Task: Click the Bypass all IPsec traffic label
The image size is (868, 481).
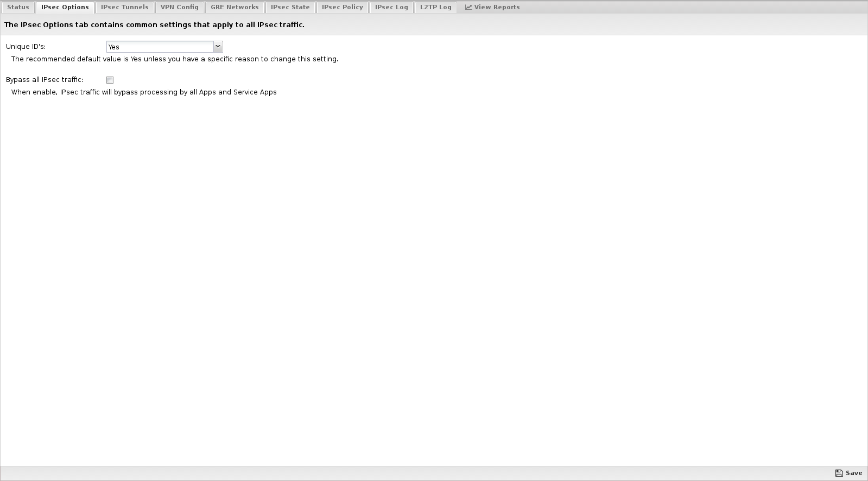Action: [x=45, y=80]
